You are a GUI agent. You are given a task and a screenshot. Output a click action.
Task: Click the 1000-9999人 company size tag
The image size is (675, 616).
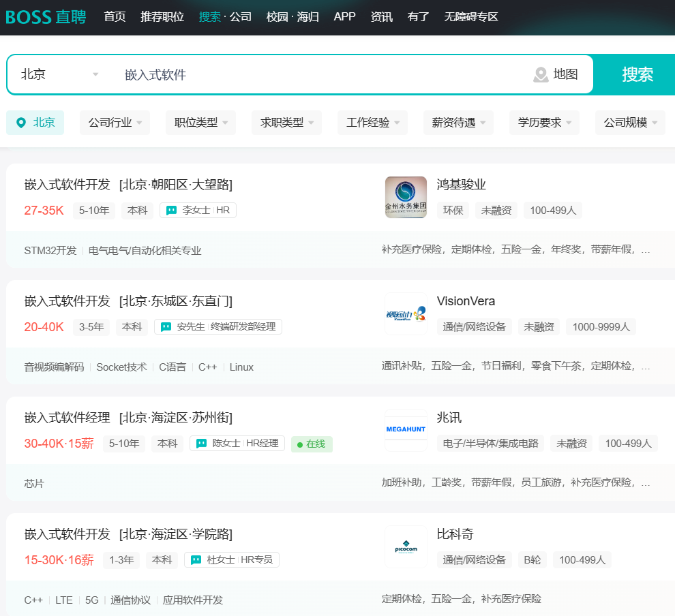pyautogui.click(x=601, y=327)
